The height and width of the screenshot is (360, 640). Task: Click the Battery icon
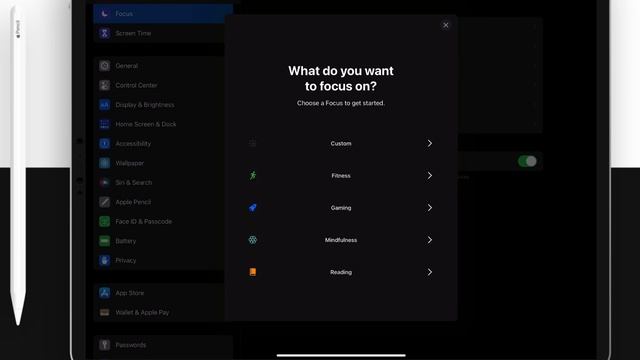[104, 241]
